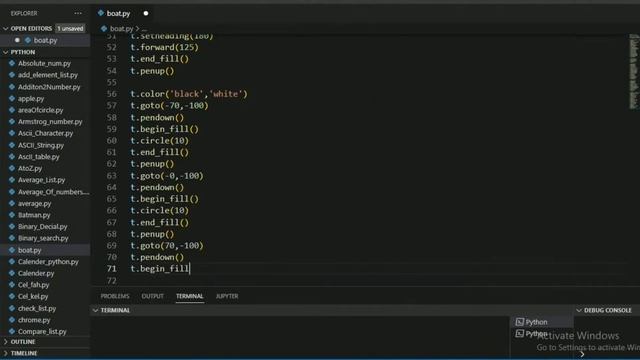
Task: Collapse the PYTHON folder section
Action: (6, 52)
